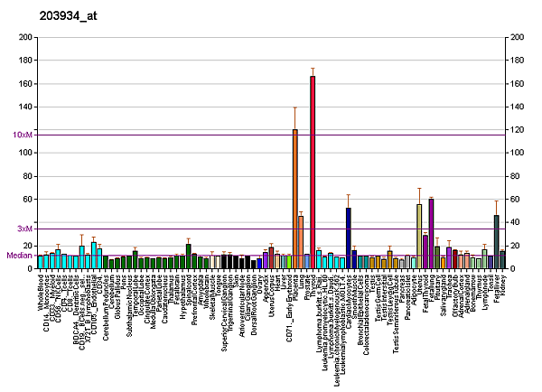Click the 200 value on left axis
The image size is (542, 392).
tap(27, 38)
